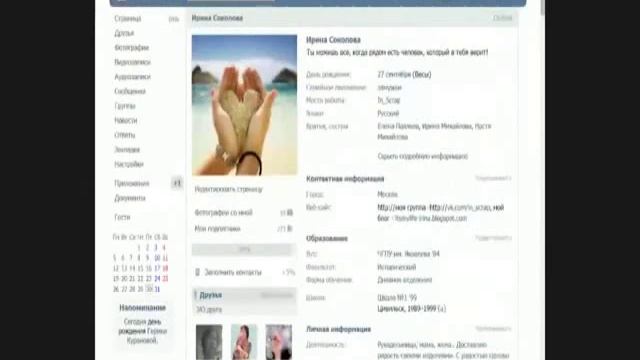Click the marital status value "замужем"
Viewport: 640px width, 360px height.
[x=389, y=88]
